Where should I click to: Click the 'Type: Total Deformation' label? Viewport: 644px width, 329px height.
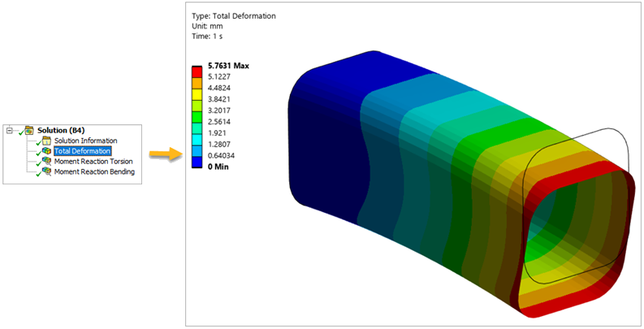point(234,16)
